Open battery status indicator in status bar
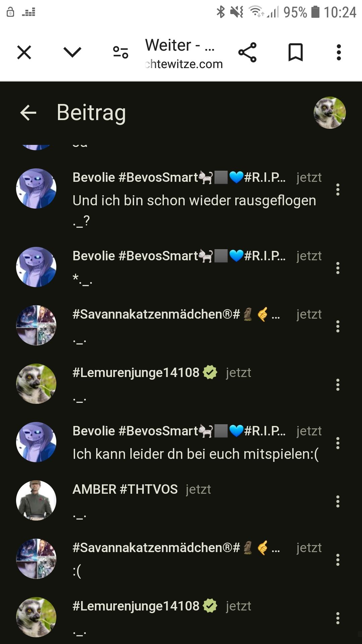This screenshot has width=362, height=644. 315,12
